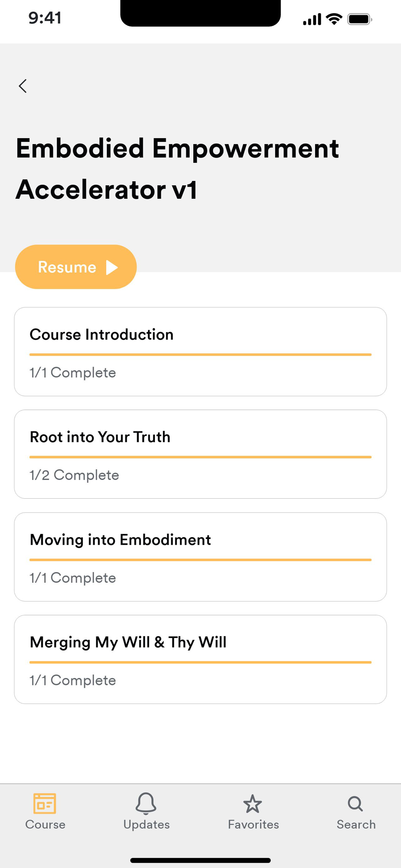Check the battery status icon
This screenshot has width=401, height=868.
(359, 20)
